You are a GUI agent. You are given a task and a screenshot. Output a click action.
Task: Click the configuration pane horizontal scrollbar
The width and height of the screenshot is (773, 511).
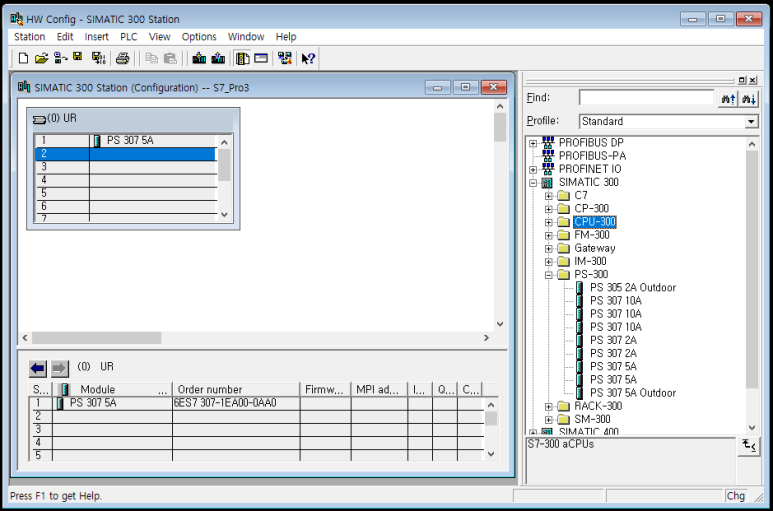(97, 338)
